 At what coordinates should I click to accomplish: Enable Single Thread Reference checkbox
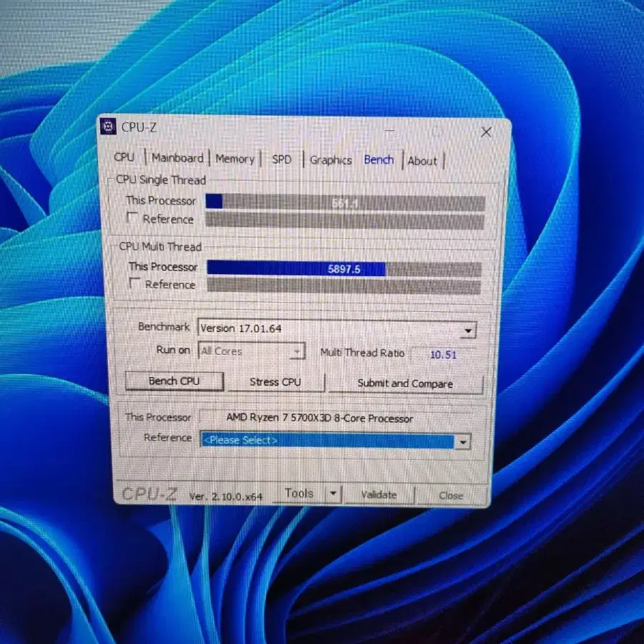[x=132, y=218]
